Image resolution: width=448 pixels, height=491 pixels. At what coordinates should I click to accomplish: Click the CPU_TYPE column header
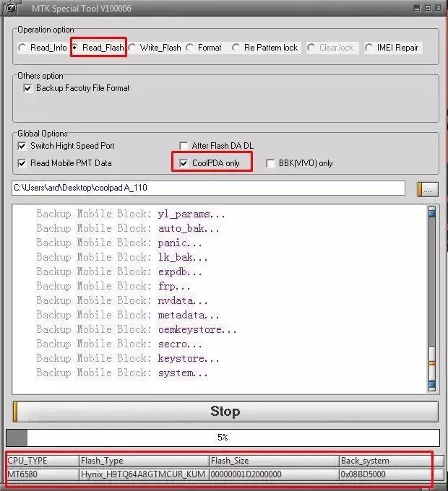pyautogui.click(x=43, y=461)
